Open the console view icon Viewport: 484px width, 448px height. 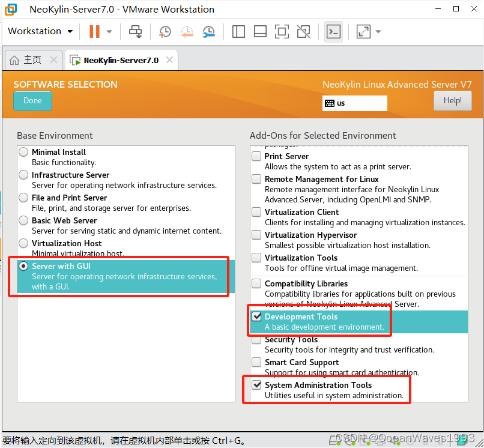(334, 31)
